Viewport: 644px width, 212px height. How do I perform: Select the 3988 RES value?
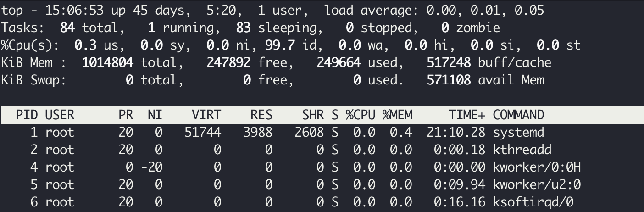click(257, 133)
